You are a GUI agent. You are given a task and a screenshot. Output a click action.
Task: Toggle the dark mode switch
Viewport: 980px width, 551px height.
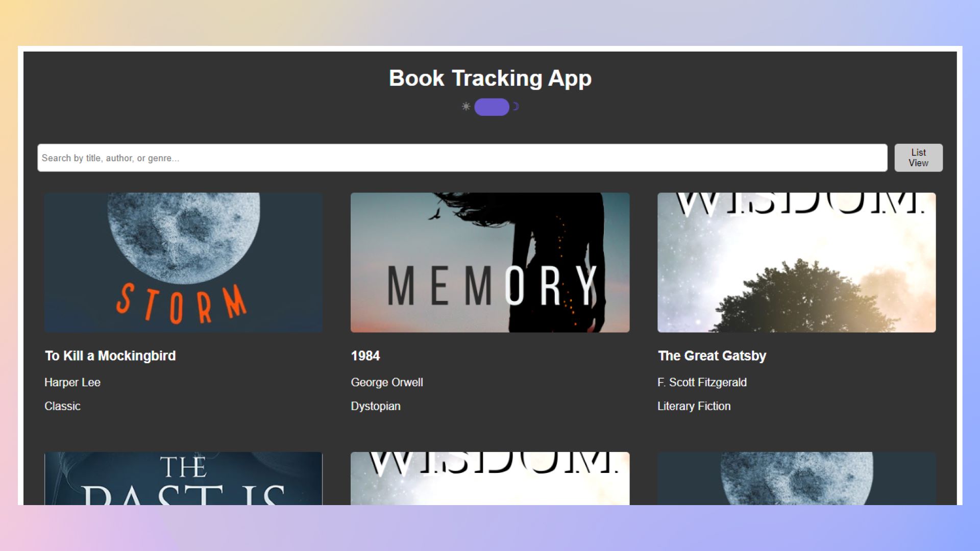pos(492,107)
